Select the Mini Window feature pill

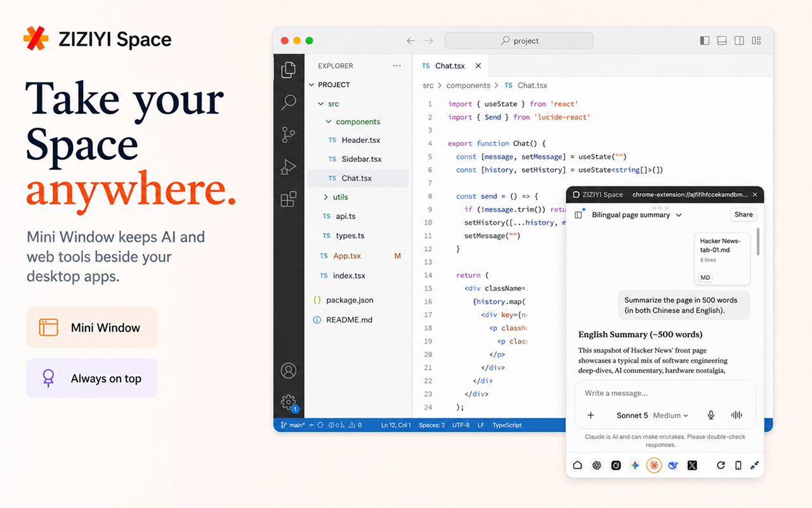(x=92, y=327)
